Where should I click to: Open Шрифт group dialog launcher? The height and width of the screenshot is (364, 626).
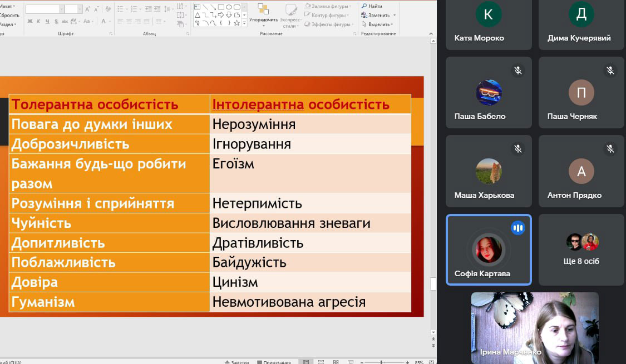click(111, 34)
